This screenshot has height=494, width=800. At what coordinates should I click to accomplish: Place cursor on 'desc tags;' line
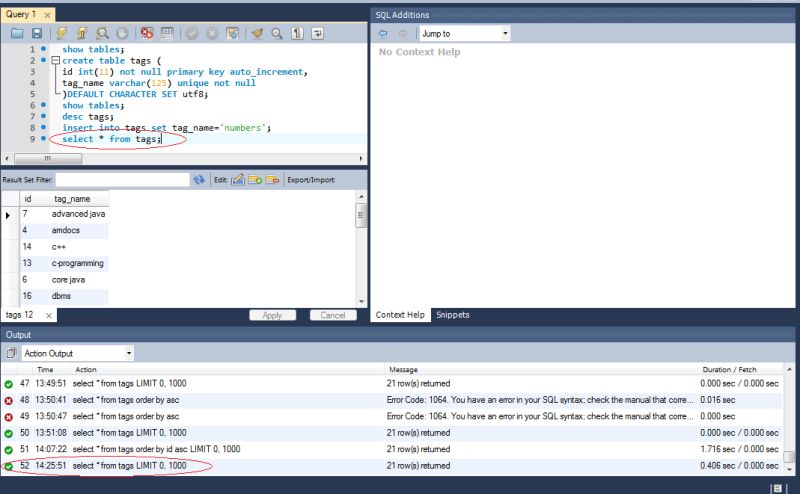(x=88, y=116)
